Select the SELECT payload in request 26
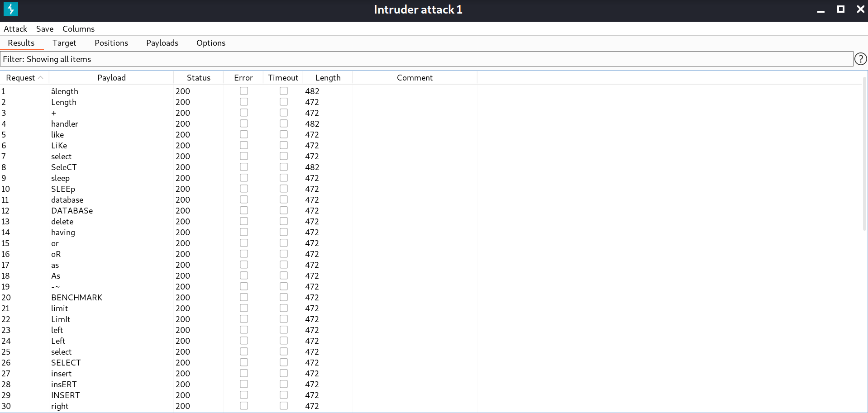The width and height of the screenshot is (868, 413). click(66, 362)
